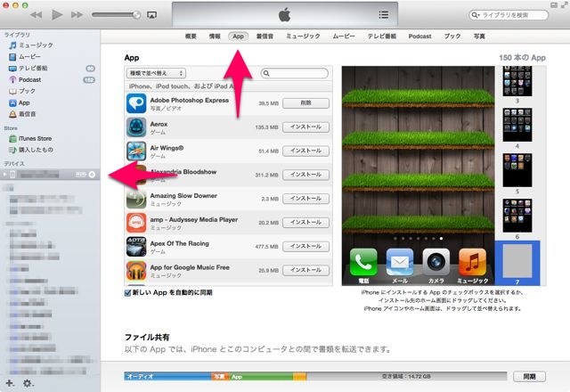Click 削除 for Adobe Photoshop Express
Viewport: 570px width, 392px height.
coord(305,103)
